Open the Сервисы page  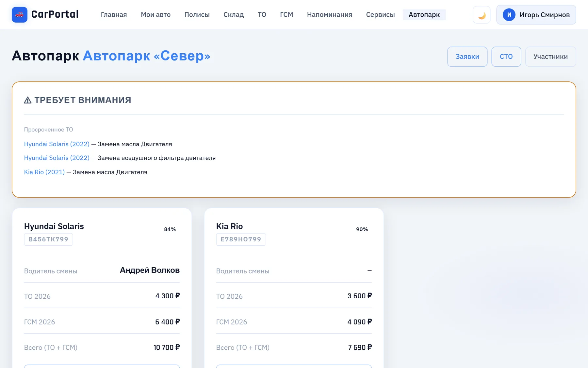pyautogui.click(x=380, y=15)
